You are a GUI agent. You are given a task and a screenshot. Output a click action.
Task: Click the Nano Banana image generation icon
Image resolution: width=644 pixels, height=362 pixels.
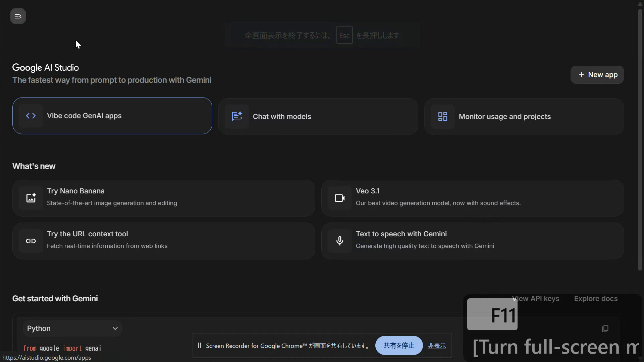[x=31, y=198]
